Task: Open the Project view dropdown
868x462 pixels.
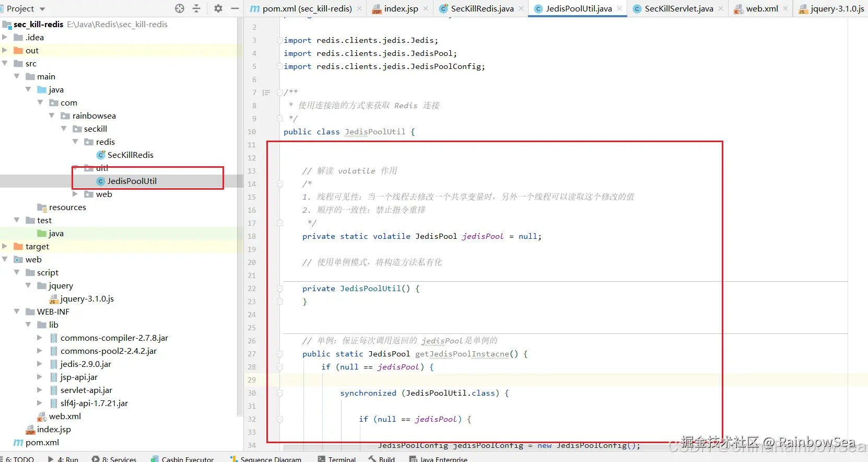Action: coord(42,9)
